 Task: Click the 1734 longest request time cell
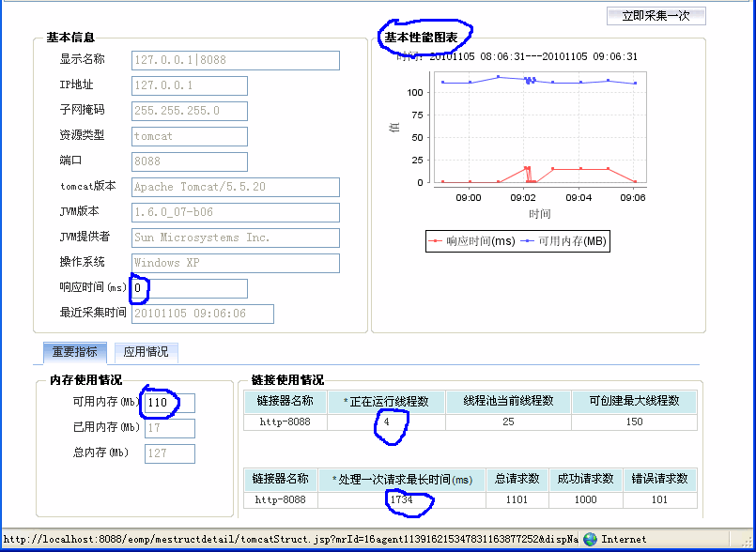tap(402, 500)
